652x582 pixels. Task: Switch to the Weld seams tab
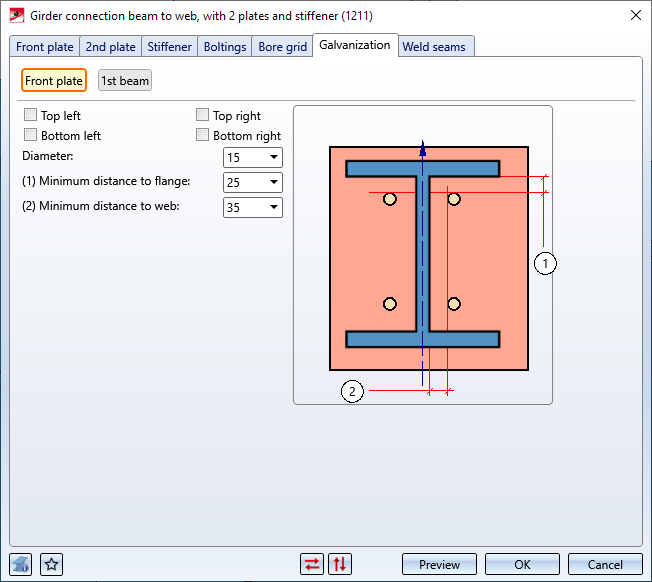click(434, 47)
